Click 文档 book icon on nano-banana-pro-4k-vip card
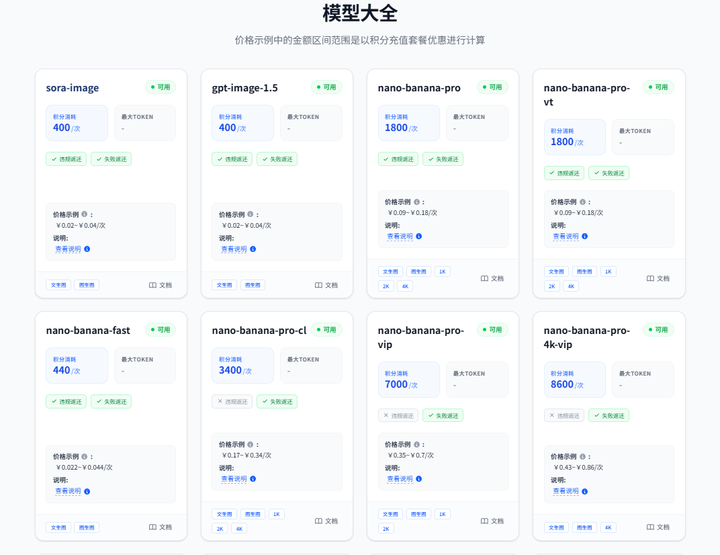The width and height of the screenshot is (720, 555). click(x=651, y=527)
